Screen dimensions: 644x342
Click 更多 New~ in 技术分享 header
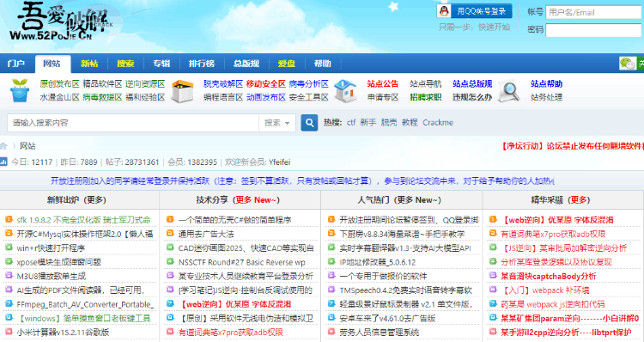pyautogui.click(x=255, y=199)
